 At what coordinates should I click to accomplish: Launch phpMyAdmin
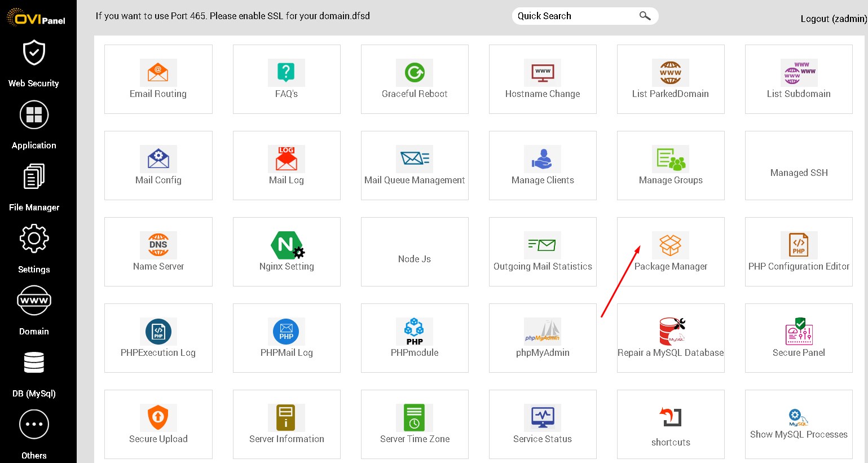543,337
